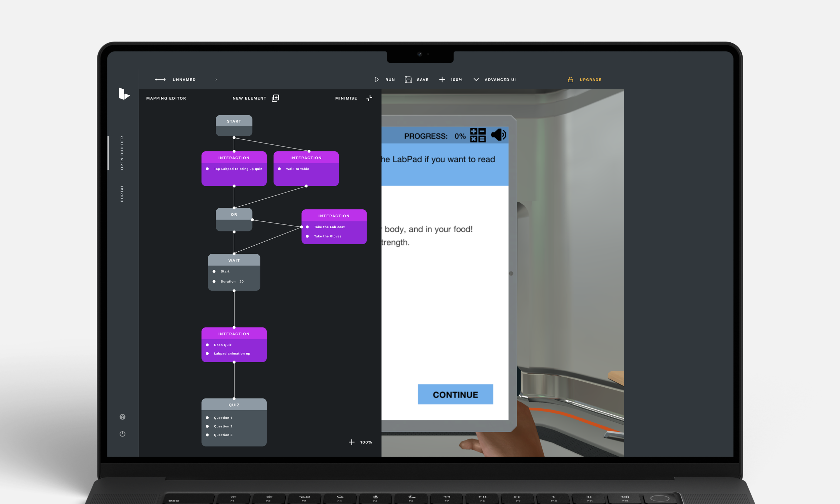
Task: Toggle bullet for Take the Lab coat
Action: (307, 227)
